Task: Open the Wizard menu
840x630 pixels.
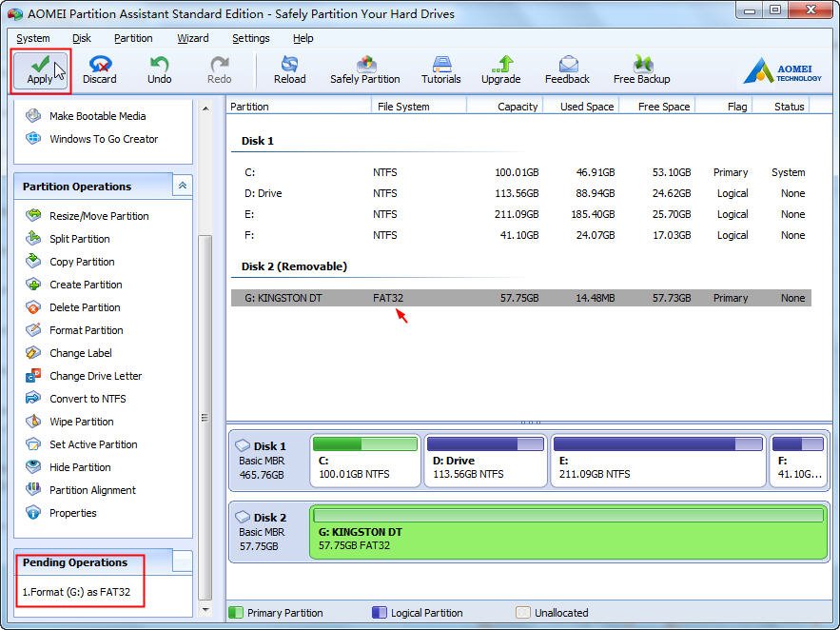Action: click(x=193, y=38)
